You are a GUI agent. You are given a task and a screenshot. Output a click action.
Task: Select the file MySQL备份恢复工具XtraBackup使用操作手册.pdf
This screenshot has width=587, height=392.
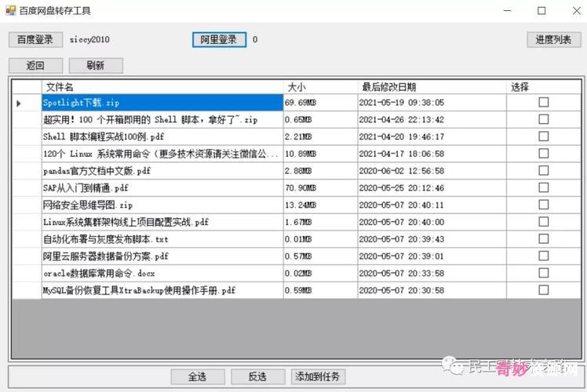[162, 290]
